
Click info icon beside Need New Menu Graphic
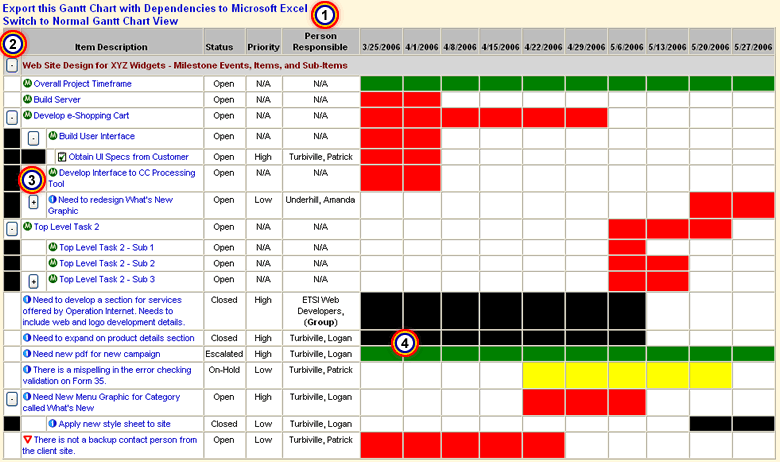27,397
